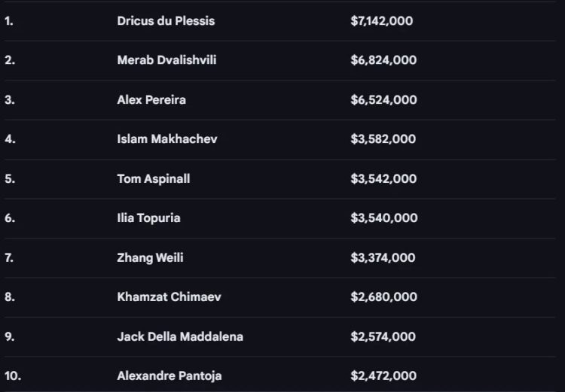Select the Islam Makhachev entry

click(167, 139)
